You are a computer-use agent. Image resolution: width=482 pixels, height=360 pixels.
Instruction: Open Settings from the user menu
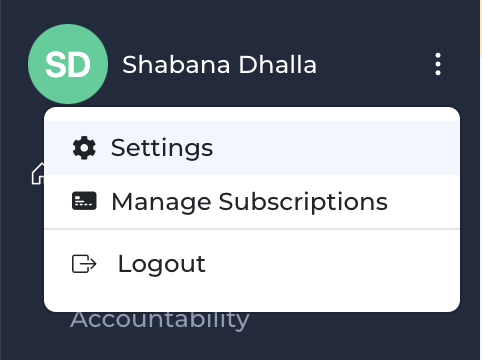pyautogui.click(x=252, y=148)
